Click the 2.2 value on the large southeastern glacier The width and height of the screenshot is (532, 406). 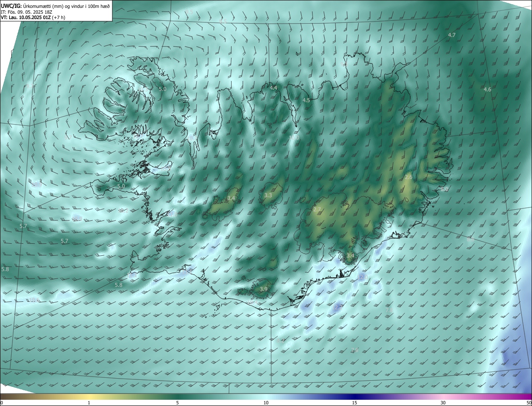pyautogui.click(x=317, y=209)
